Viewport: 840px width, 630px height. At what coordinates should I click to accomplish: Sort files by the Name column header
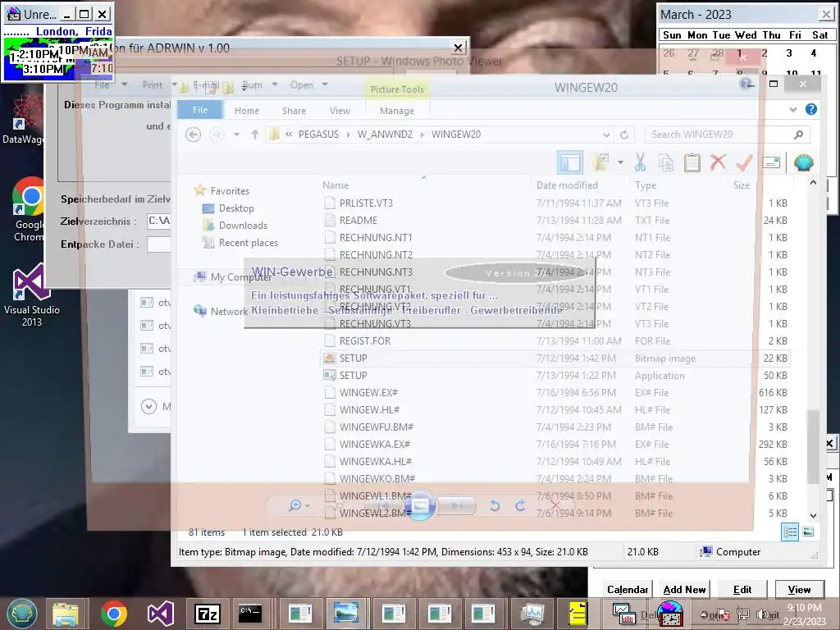(x=336, y=185)
